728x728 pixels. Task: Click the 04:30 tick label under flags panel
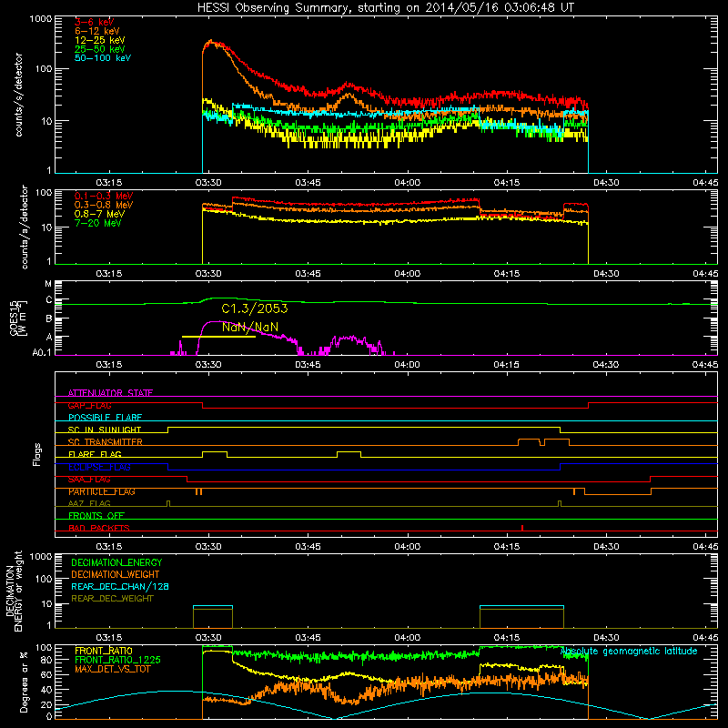coord(606,547)
